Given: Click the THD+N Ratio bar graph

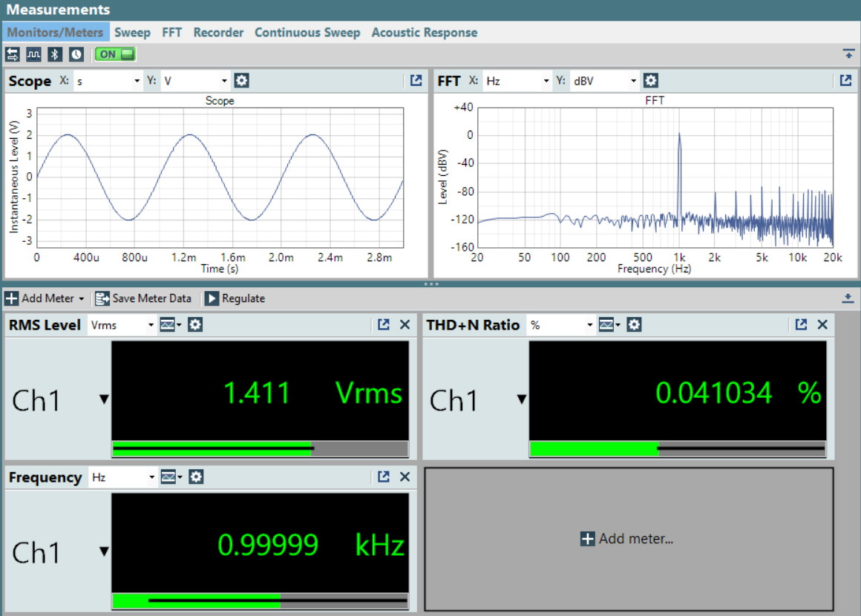Looking at the screenshot, I should (677, 448).
